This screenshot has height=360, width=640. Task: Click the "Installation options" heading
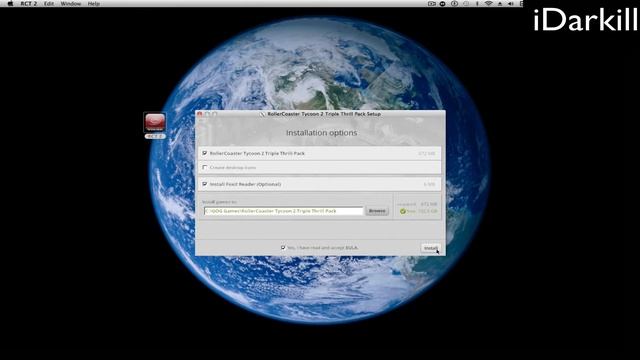321,133
